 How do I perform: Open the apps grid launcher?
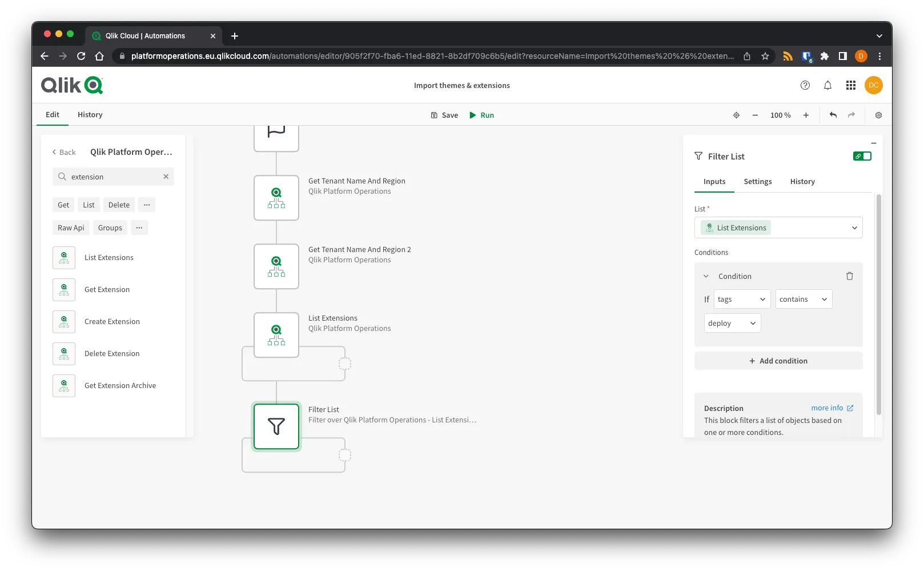[x=850, y=85]
